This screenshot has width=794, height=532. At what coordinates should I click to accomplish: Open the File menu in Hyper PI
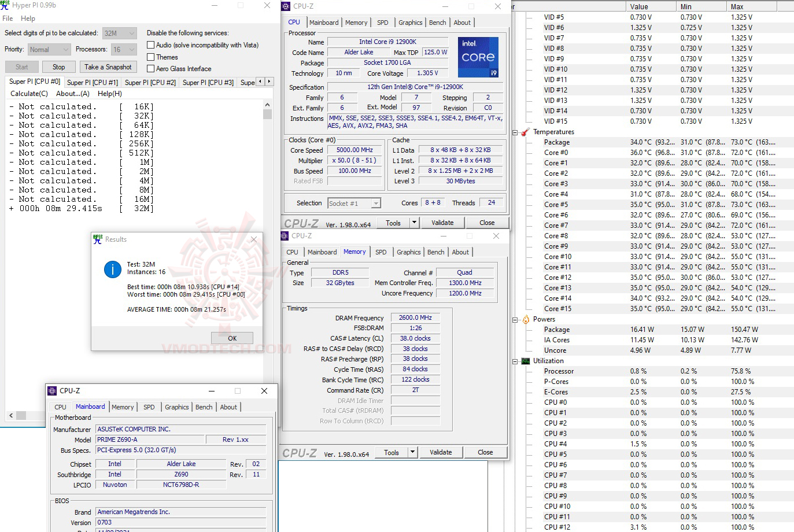(8, 18)
